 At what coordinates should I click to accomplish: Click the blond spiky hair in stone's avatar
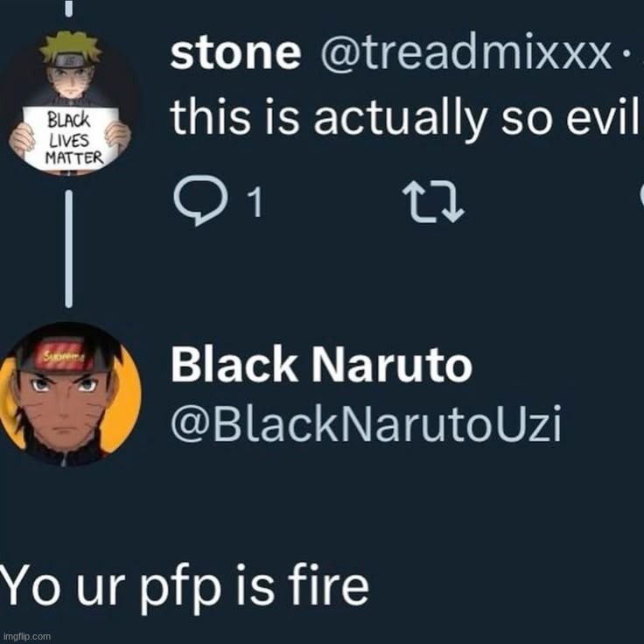coord(71,48)
